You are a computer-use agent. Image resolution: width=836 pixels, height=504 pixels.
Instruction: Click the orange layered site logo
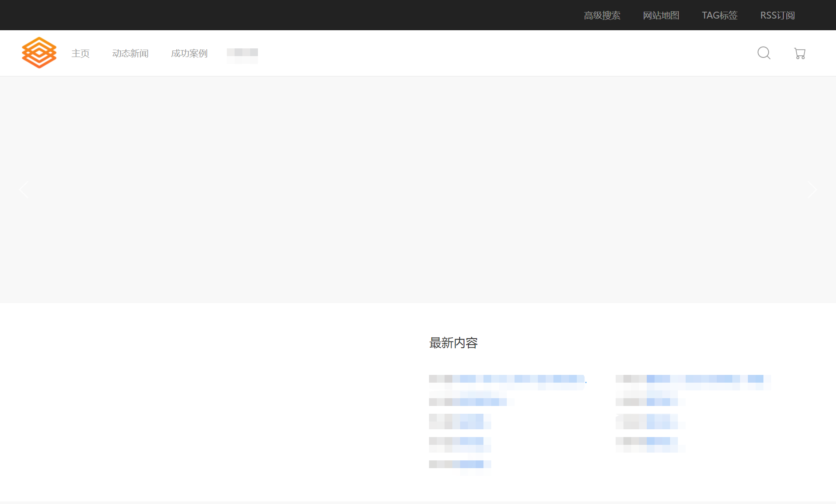(39, 53)
